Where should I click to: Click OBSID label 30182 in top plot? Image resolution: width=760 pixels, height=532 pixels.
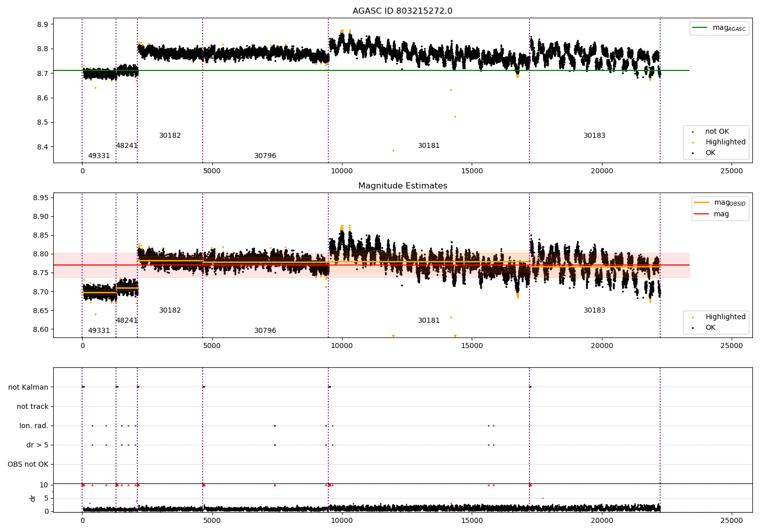tap(170, 136)
